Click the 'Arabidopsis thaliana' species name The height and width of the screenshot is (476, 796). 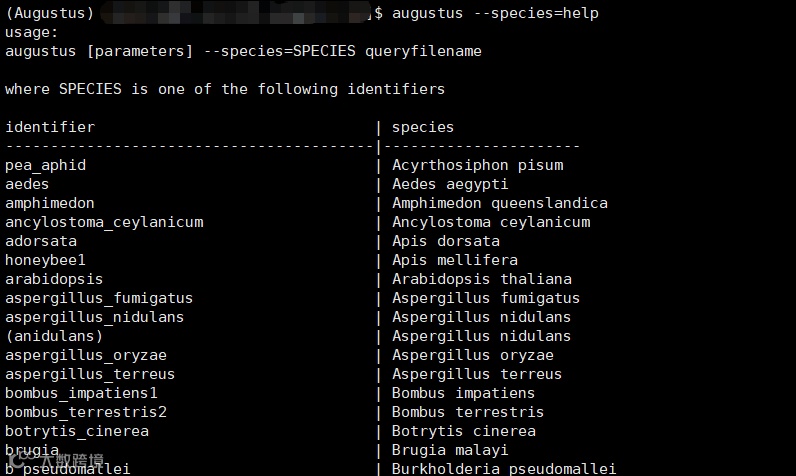point(482,279)
